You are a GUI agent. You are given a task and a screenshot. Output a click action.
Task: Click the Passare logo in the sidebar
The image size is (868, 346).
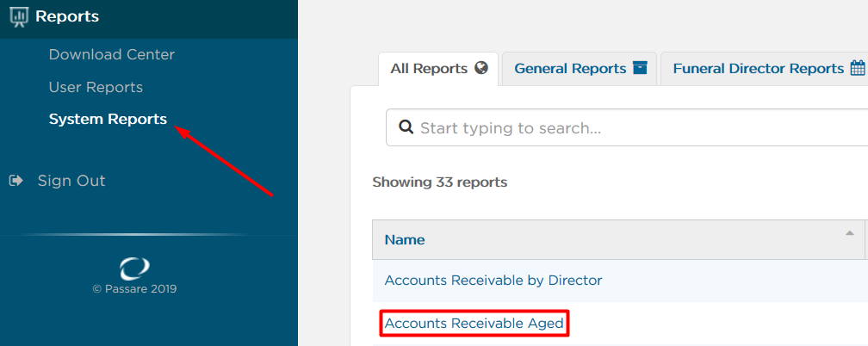tap(134, 269)
